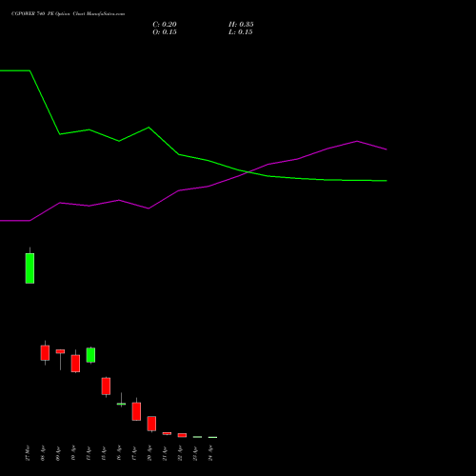Click the 24 Apr date axis label
476x476 pixels.
210,453
